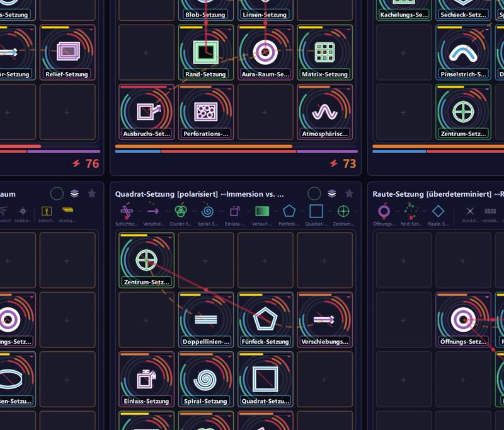Screen dimensions: 504x430
Task: Select the green Verlauf-... gradient icon
Action: [262, 211]
